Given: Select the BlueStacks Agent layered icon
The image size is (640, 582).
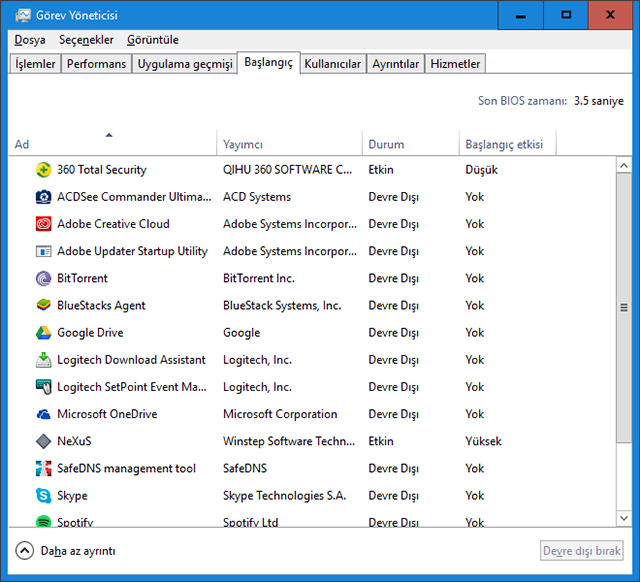Looking at the screenshot, I should click(x=43, y=305).
